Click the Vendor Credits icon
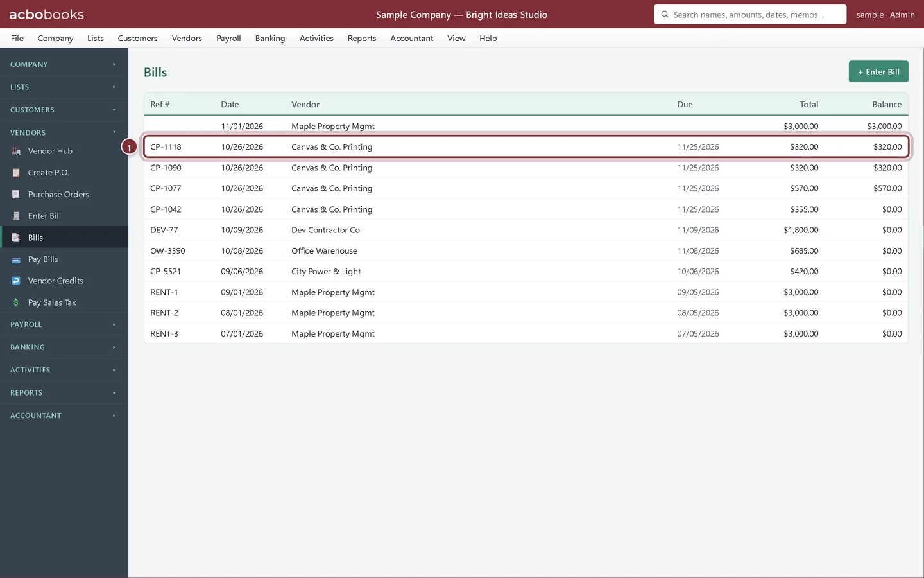Image resolution: width=924 pixels, height=578 pixels. [16, 281]
